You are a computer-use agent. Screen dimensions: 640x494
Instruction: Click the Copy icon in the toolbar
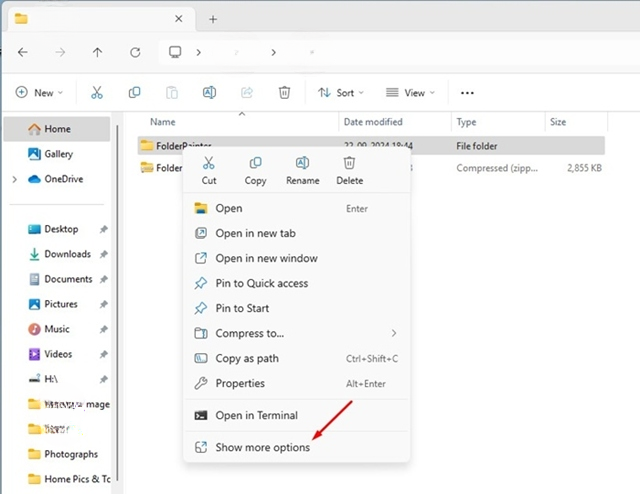click(x=134, y=93)
